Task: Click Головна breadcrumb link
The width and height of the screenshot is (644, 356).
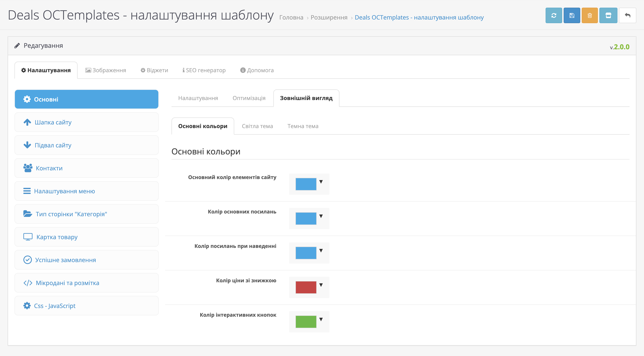Action: pyautogui.click(x=291, y=17)
